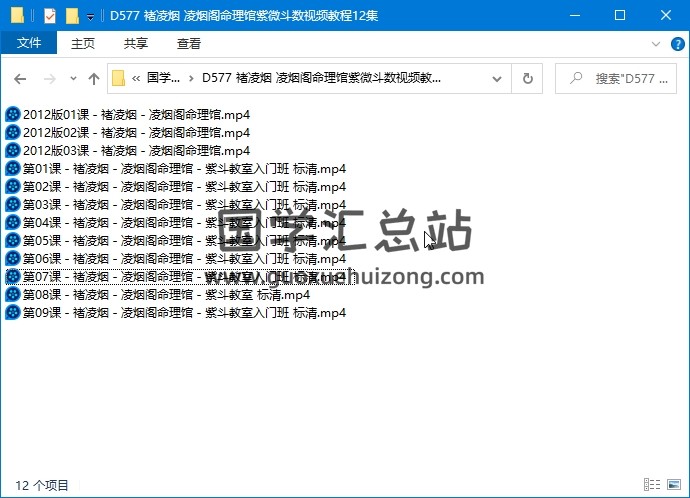Close the D577 Explorer window

[666, 15]
